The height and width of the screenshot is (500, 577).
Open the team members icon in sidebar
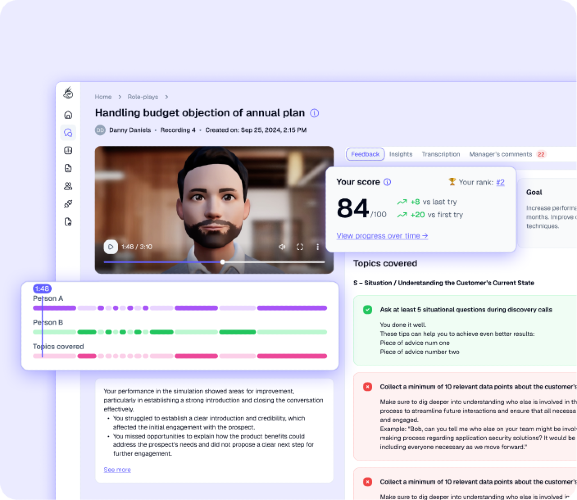pyautogui.click(x=68, y=186)
